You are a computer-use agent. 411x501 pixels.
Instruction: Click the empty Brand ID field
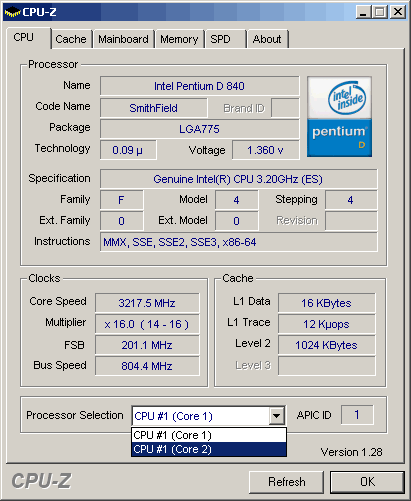285,108
